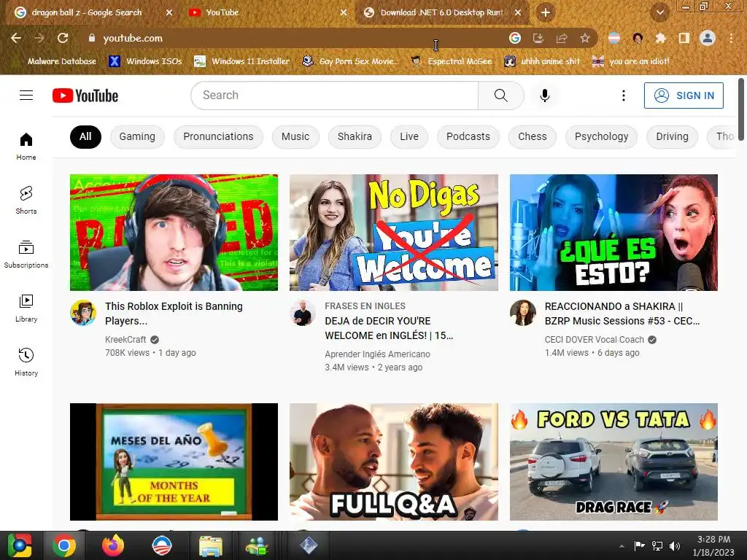Open the YouTube hamburger guide menu
The height and width of the screenshot is (560, 747).
26,96
